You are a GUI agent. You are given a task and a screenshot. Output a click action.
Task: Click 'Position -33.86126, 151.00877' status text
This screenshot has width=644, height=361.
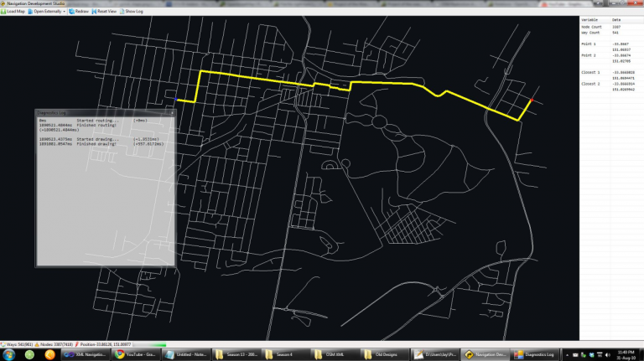(106, 344)
